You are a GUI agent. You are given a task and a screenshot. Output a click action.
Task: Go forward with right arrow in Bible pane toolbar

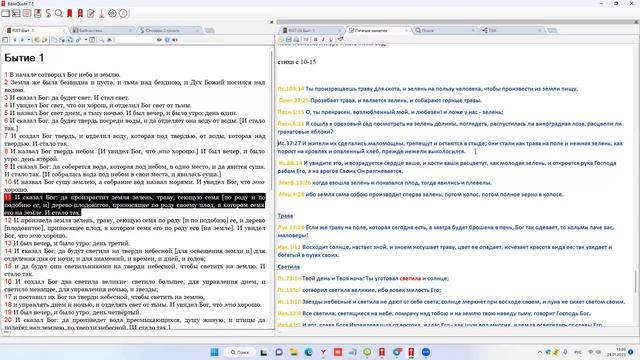22,40
